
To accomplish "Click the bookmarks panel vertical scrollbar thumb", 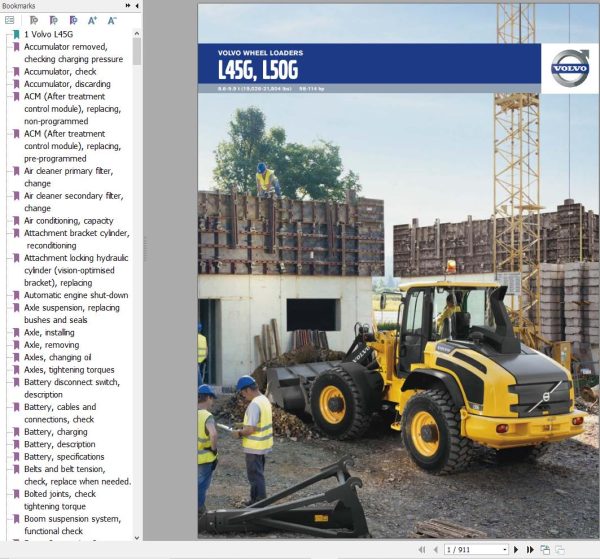I will click(x=137, y=52).
